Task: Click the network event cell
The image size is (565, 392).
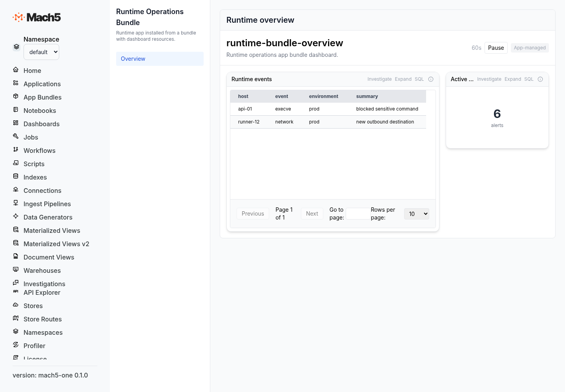Action: pos(284,122)
